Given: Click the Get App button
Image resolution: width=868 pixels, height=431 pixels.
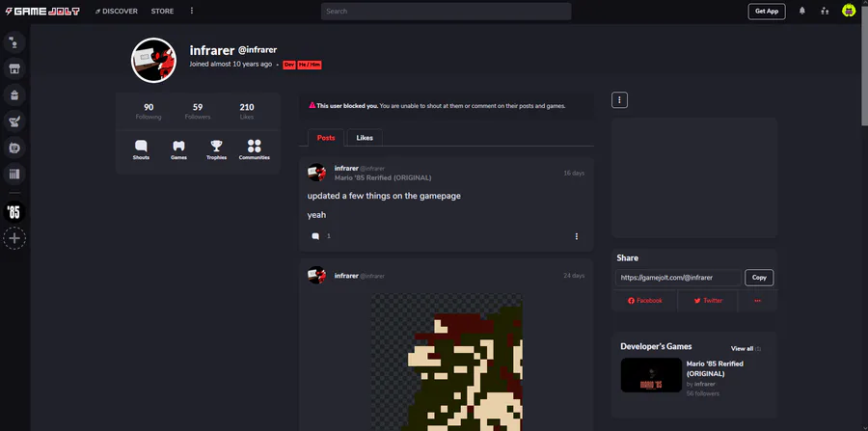Looking at the screenshot, I should tap(767, 11).
